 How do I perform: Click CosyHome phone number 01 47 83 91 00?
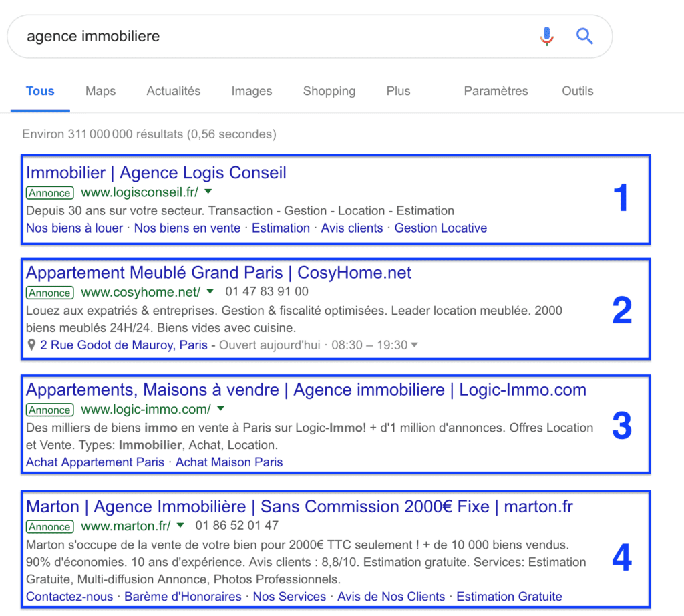pyautogui.click(x=267, y=291)
